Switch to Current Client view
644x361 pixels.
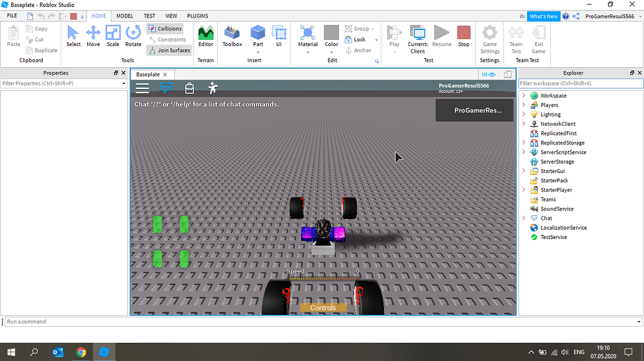tap(418, 39)
